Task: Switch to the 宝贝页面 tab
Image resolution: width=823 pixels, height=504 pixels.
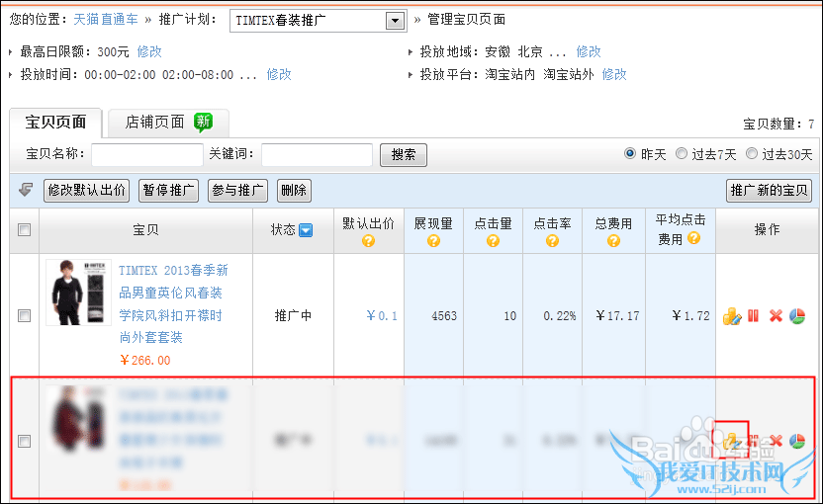Action: 55,123
